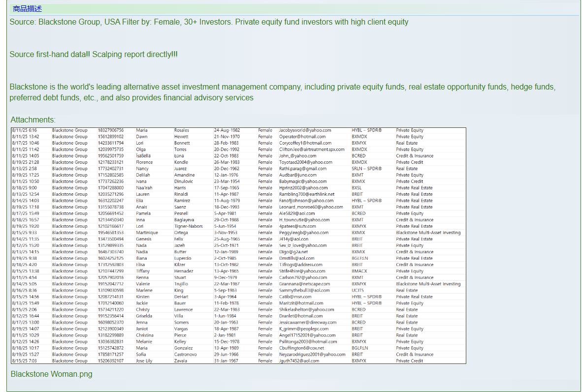Open the Blackstone Woman.png attachment link
Image resolution: width=582 pixels, height=392 pixels.
51,374
